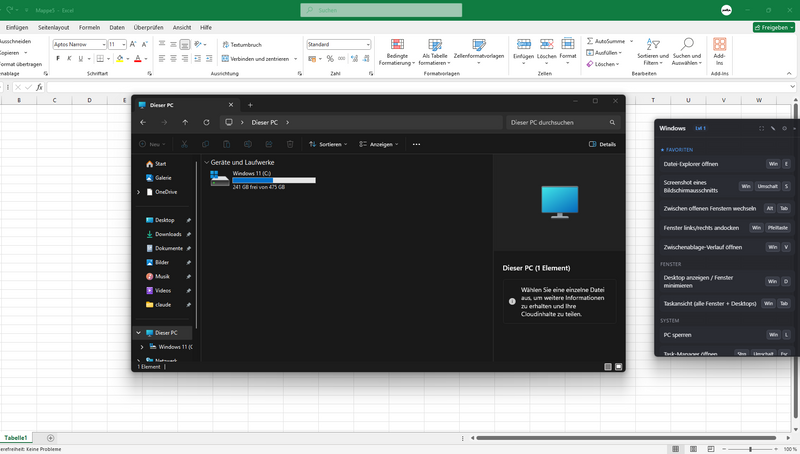Image resolution: width=800 pixels, height=454 pixels.
Task: Apply percent number format
Action: click(330, 59)
